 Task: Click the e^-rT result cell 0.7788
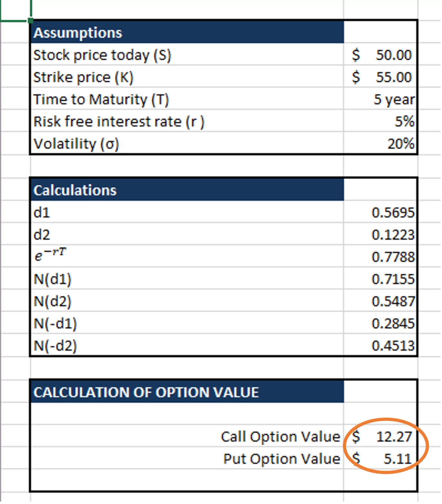(381, 257)
